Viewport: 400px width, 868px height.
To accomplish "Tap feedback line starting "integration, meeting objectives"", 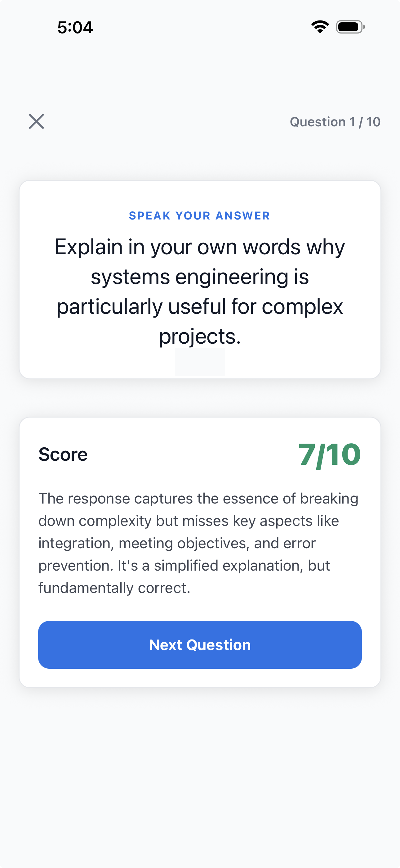I will 177,543.
